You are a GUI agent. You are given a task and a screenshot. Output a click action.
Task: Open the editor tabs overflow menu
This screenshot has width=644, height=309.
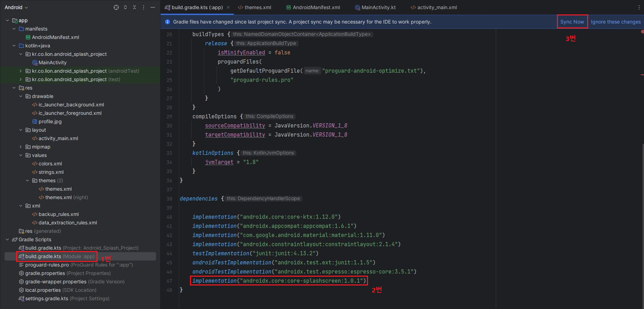pos(639,7)
